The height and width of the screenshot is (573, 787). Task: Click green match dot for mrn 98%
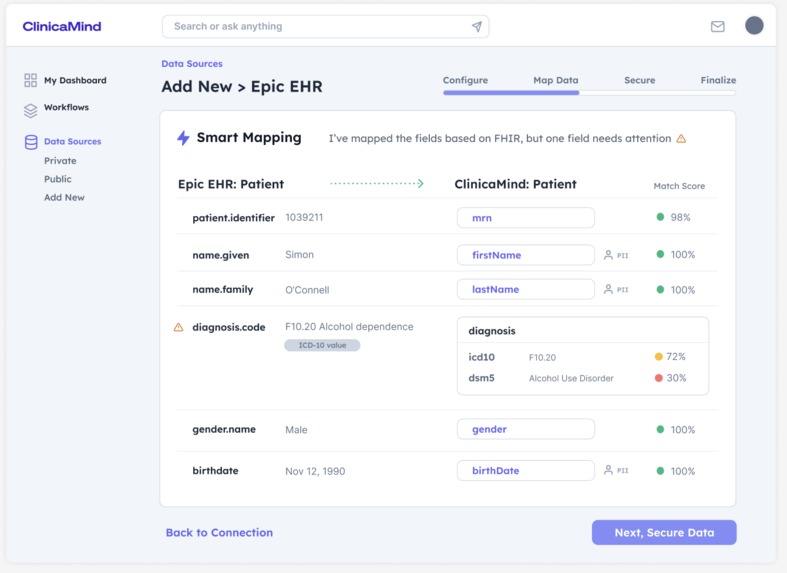[661, 217]
